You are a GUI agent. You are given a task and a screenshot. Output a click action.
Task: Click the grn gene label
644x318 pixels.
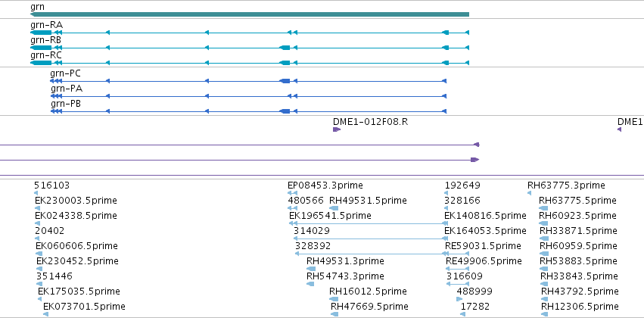click(x=37, y=7)
